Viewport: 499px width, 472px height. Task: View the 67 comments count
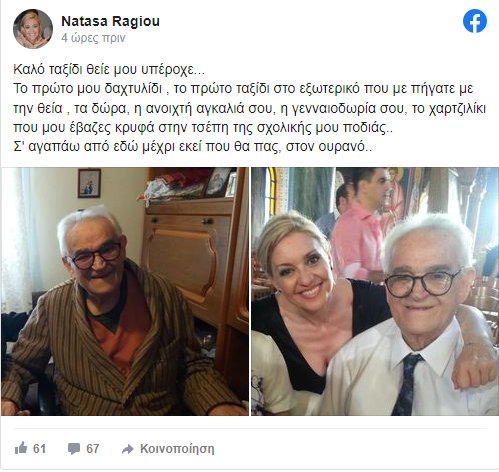pos(93,448)
